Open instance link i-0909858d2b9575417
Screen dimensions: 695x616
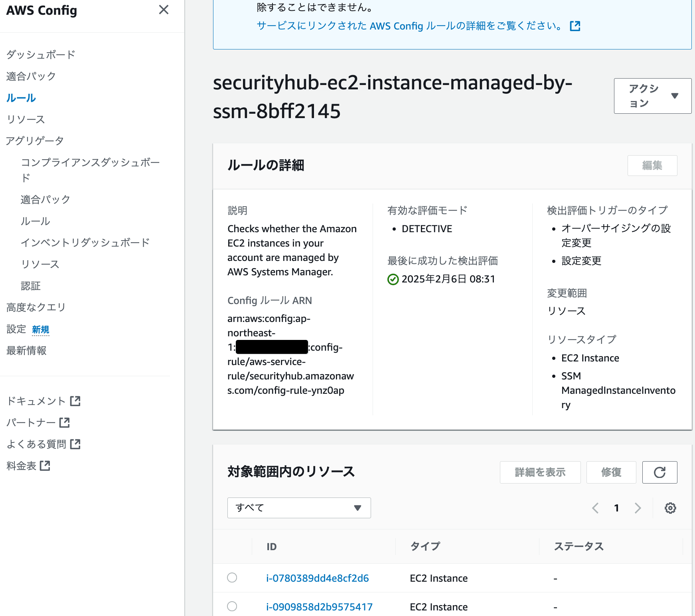[319, 607]
